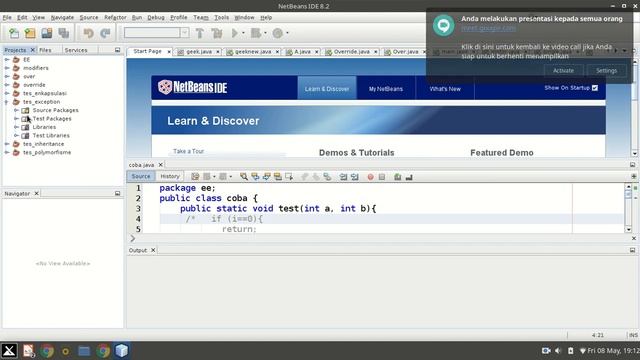This screenshot has width=640, height=360.
Task: Click the Next Bookmark icon
Action: tap(316, 177)
